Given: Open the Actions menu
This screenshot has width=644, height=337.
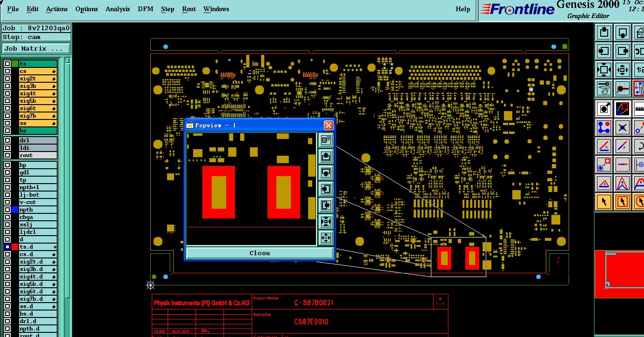Looking at the screenshot, I should click(57, 9).
